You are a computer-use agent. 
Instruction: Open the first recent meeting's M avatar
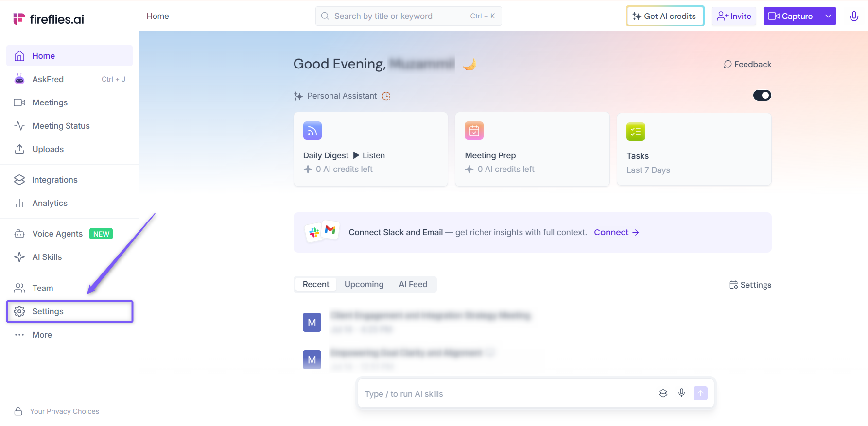[x=312, y=322]
